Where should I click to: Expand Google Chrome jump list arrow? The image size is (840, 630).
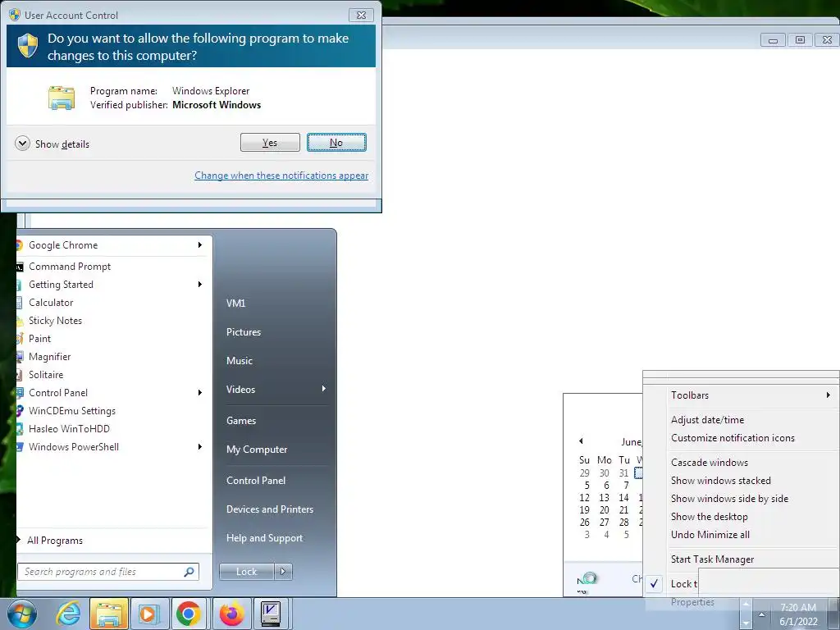200,244
